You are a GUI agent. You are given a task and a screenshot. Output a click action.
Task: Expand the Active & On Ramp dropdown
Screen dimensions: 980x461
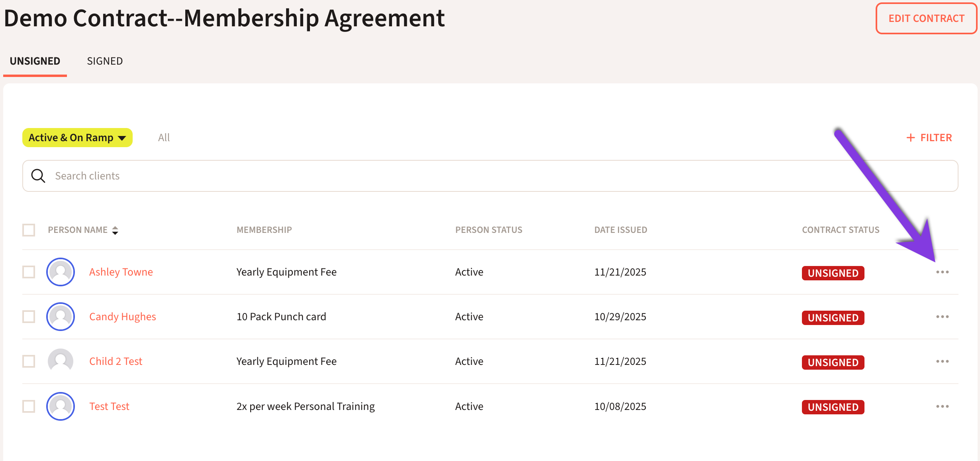click(77, 138)
